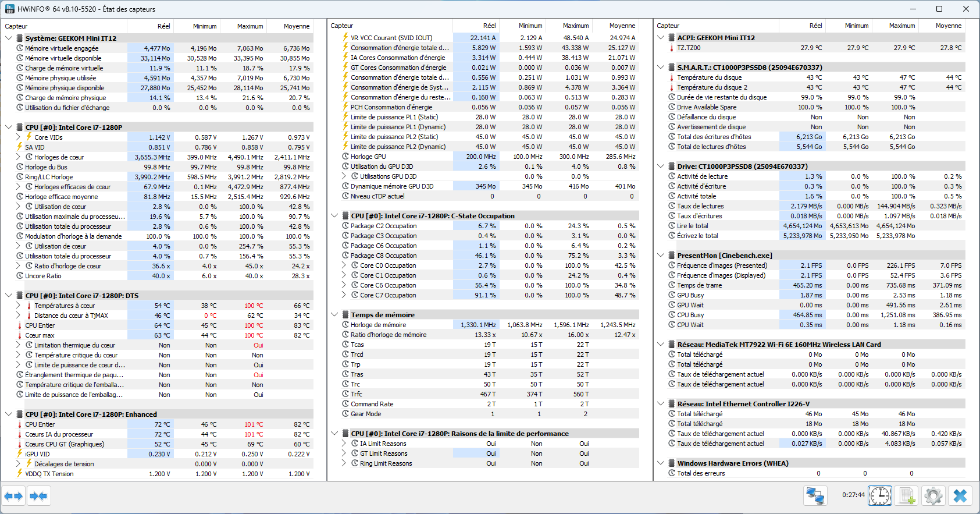This screenshot has width=980, height=514.
Task: Expand the Core VIDs row
Action: [x=18, y=137]
